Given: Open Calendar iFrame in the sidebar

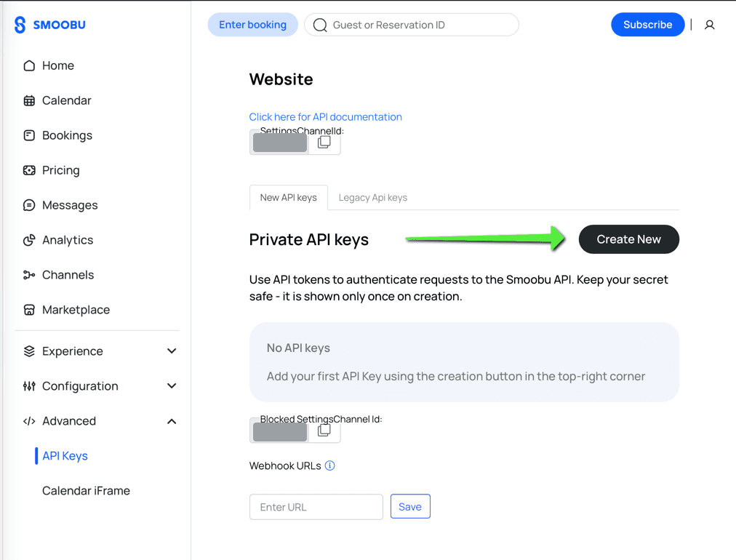Looking at the screenshot, I should pos(86,490).
